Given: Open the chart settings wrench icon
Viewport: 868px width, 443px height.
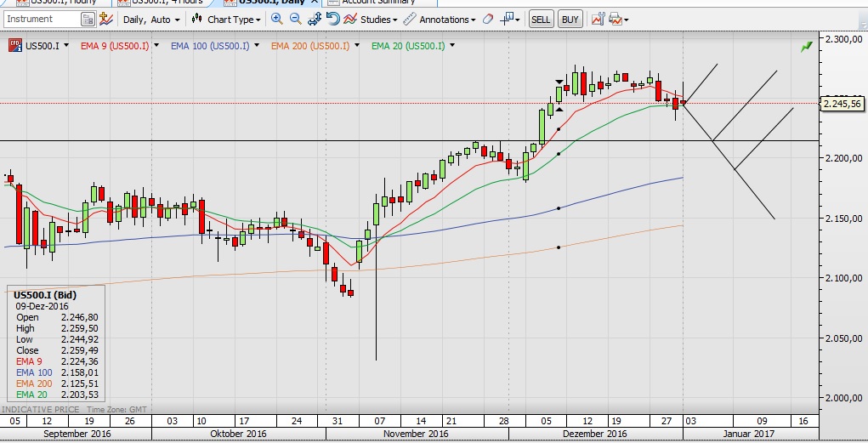Looking at the screenshot, I should tap(598, 20).
